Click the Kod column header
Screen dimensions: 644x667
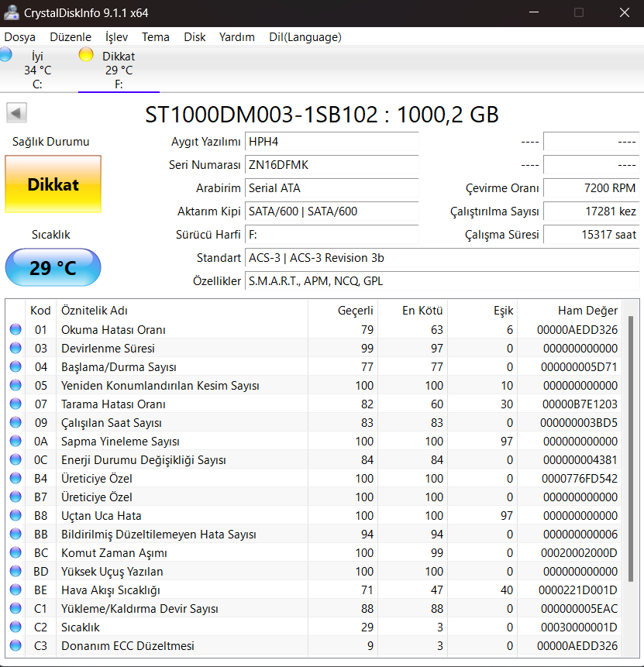click(x=40, y=311)
